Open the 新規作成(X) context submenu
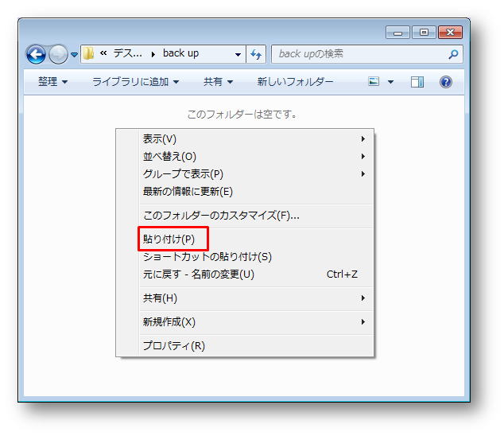This screenshot has height=436, width=504. click(257, 321)
